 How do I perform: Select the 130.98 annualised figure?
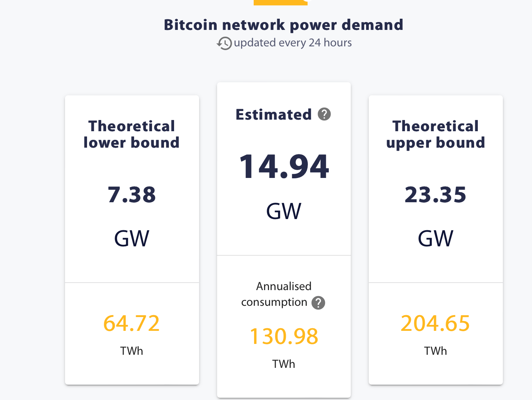coord(284,336)
